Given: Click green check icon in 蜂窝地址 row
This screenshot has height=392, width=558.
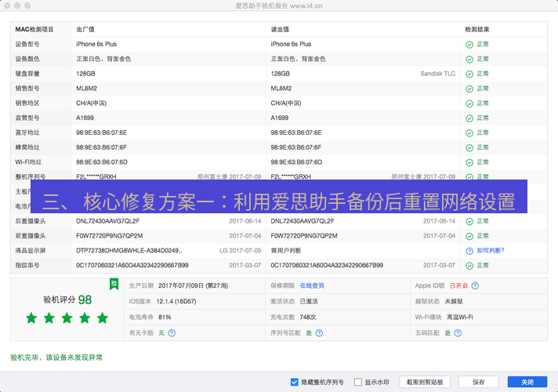Looking at the screenshot, I should [469, 147].
